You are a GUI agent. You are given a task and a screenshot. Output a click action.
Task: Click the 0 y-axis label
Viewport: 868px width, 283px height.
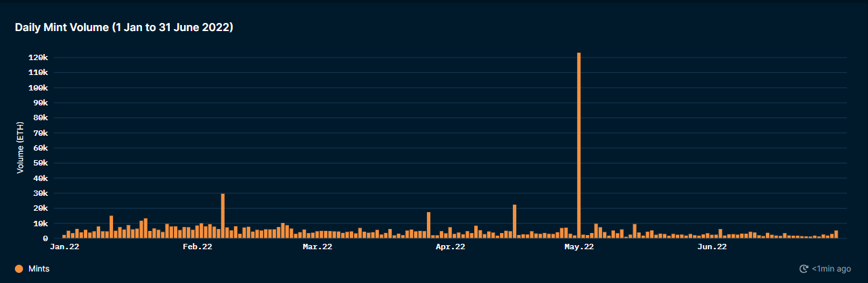(45, 238)
